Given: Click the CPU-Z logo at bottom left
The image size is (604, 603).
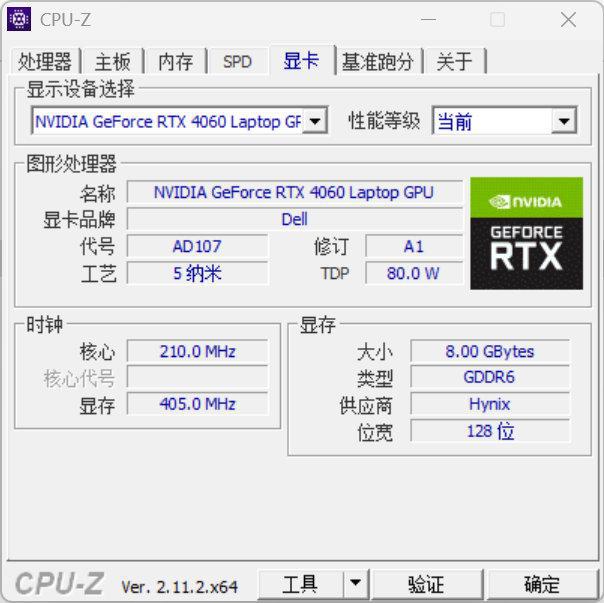Looking at the screenshot, I should (62, 584).
